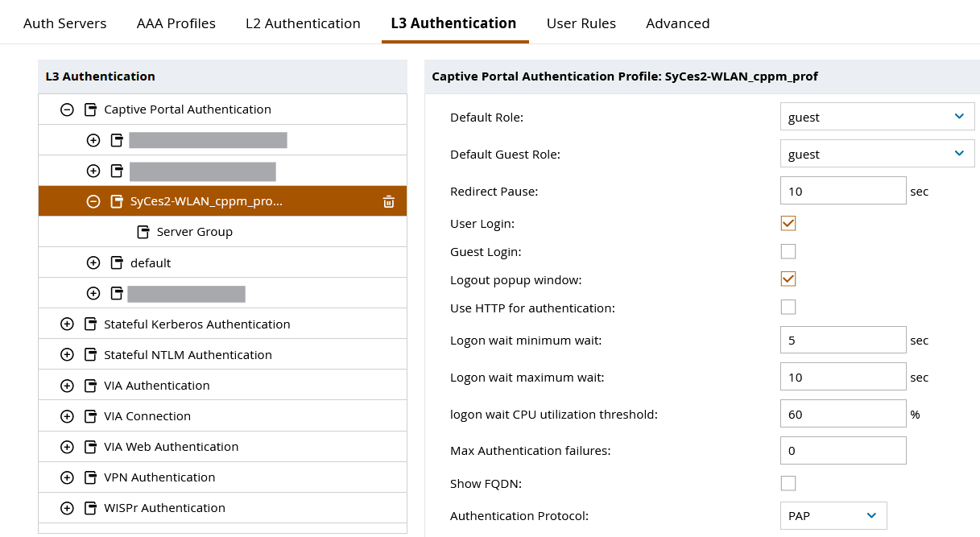980x537 pixels.
Task: Click the Redirect Pause input field
Action: [843, 191]
